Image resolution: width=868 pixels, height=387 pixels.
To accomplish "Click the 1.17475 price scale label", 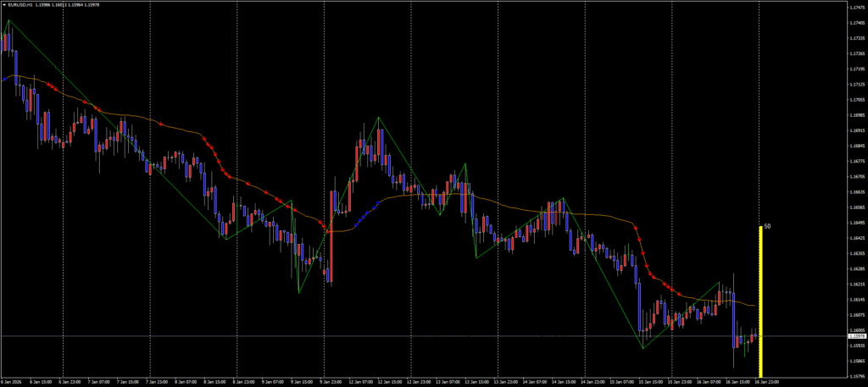I will (x=857, y=8).
